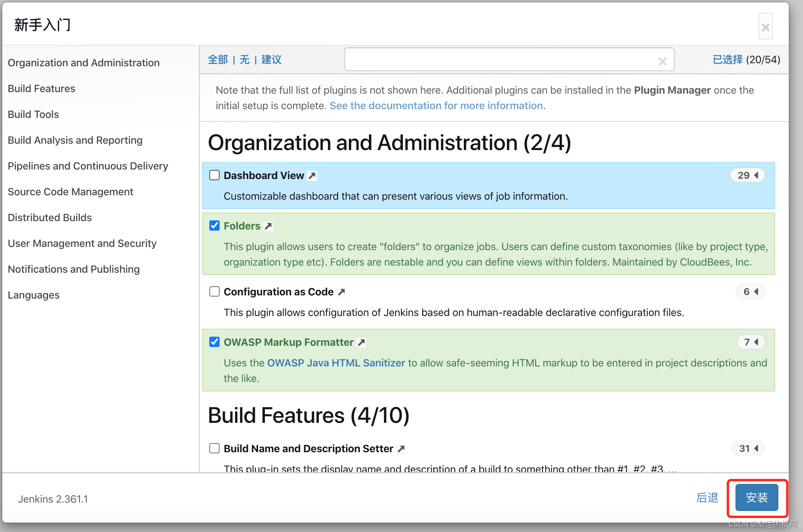Expand OWASP Markup Formatter's 7 dependencies
803x532 pixels.
(751, 342)
